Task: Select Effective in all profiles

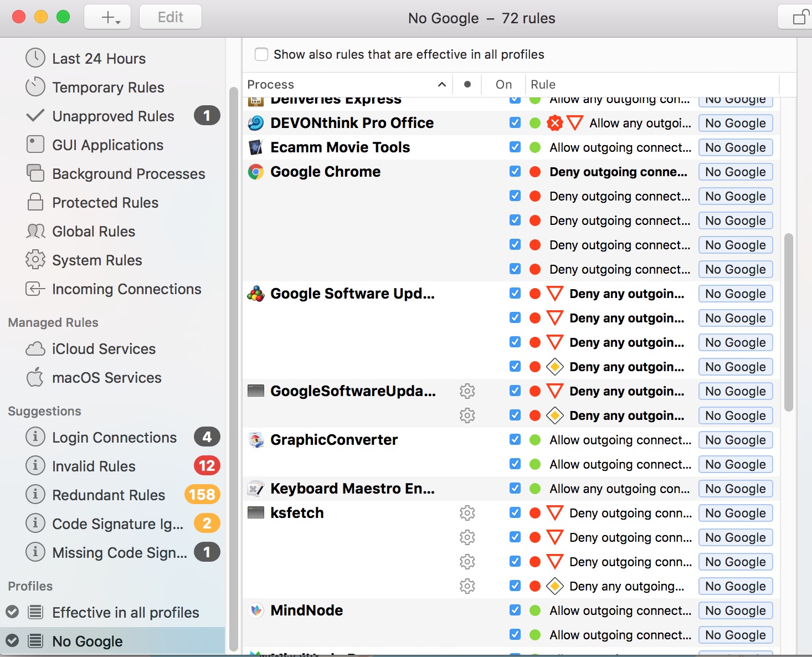Action: coord(126,612)
